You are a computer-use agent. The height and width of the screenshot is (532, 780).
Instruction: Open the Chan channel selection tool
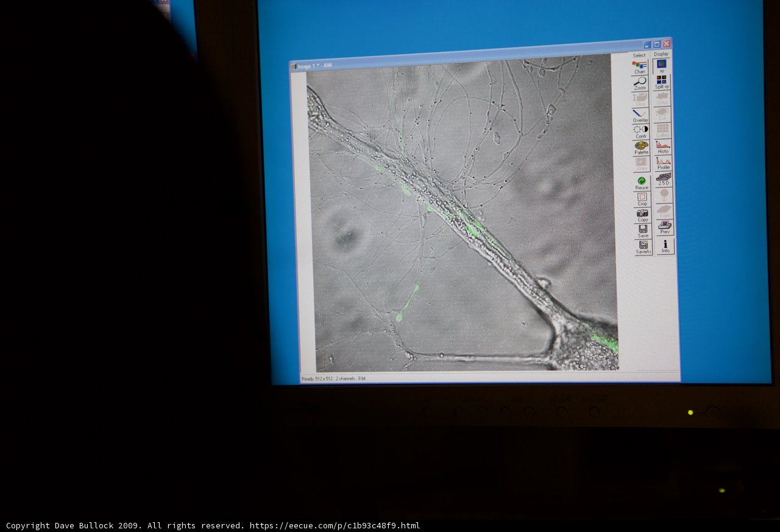639,67
